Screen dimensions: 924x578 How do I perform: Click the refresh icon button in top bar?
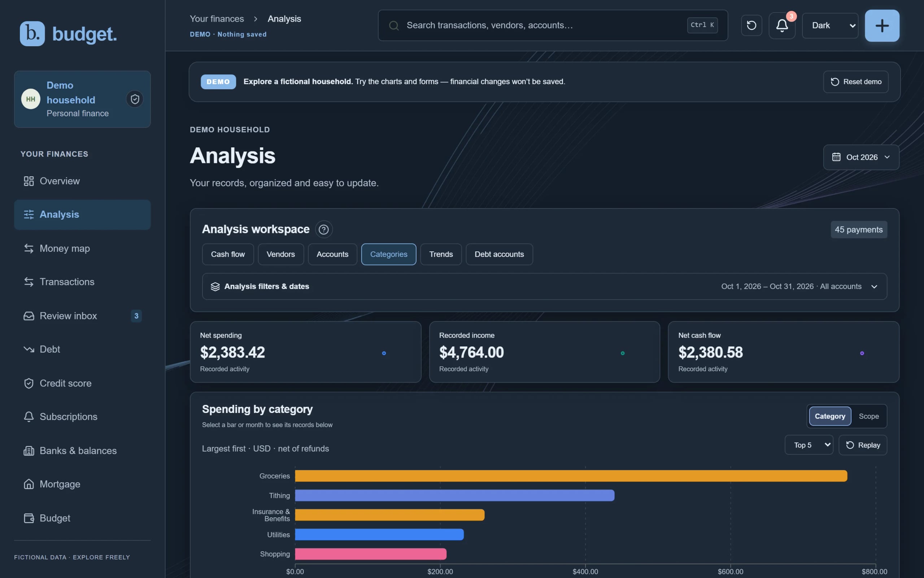[x=751, y=26]
